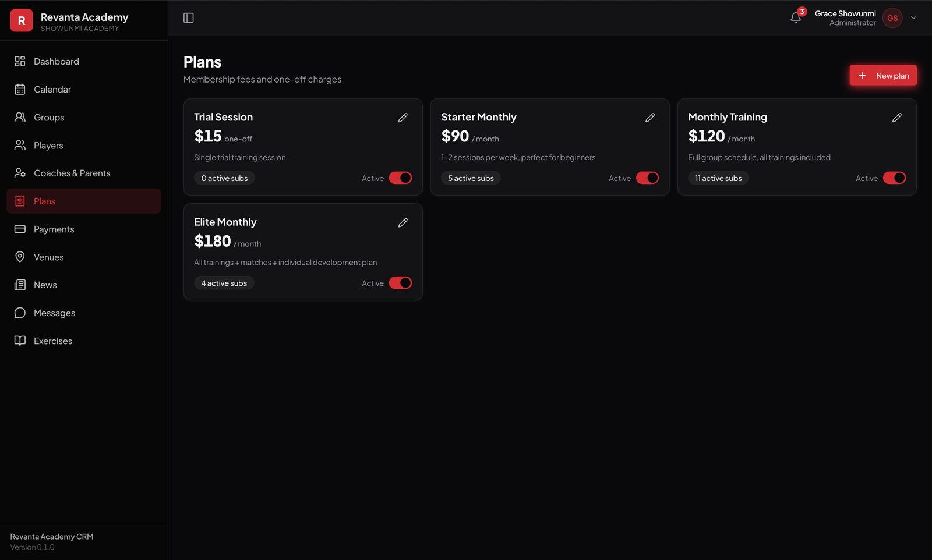Edit the Trial Session plan with pencil icon
The image size is (932, 560).
point(403,118)
